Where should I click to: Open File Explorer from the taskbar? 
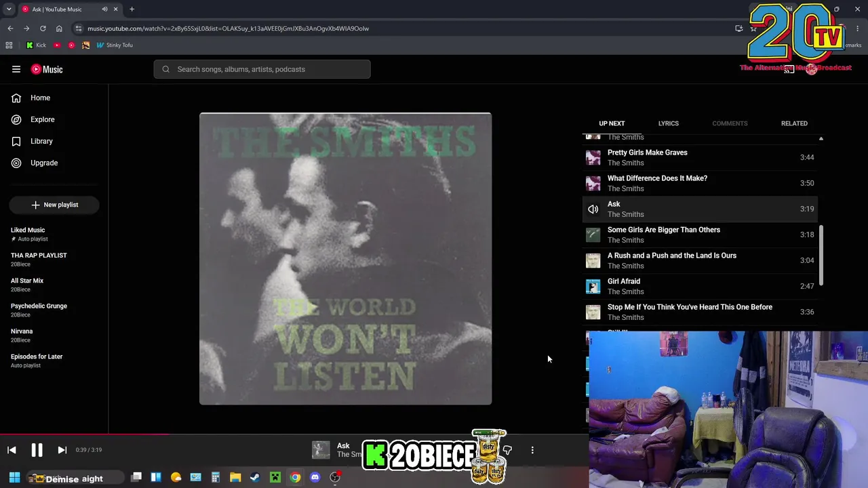click(235, 477)
